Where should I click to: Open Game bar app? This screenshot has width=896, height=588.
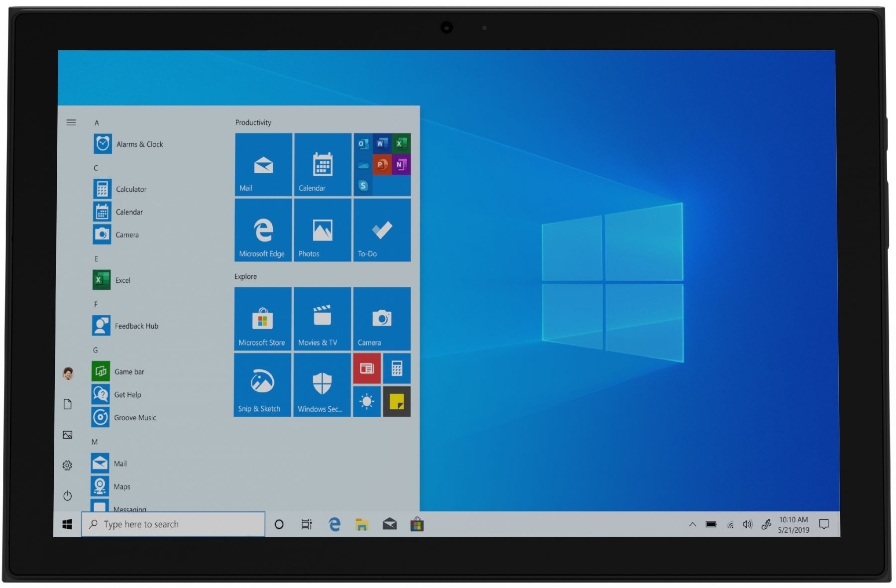118,371
